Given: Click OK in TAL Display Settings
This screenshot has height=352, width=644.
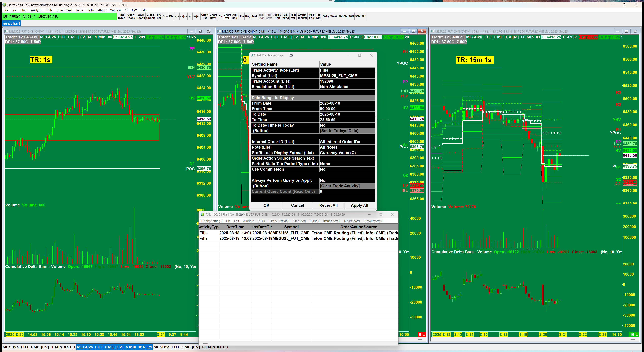Looking at the screenshot, I should tap(266, 205).
